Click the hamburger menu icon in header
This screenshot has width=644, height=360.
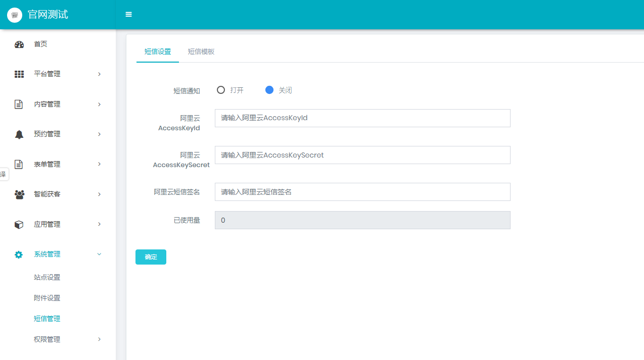[x=128, y=14]
